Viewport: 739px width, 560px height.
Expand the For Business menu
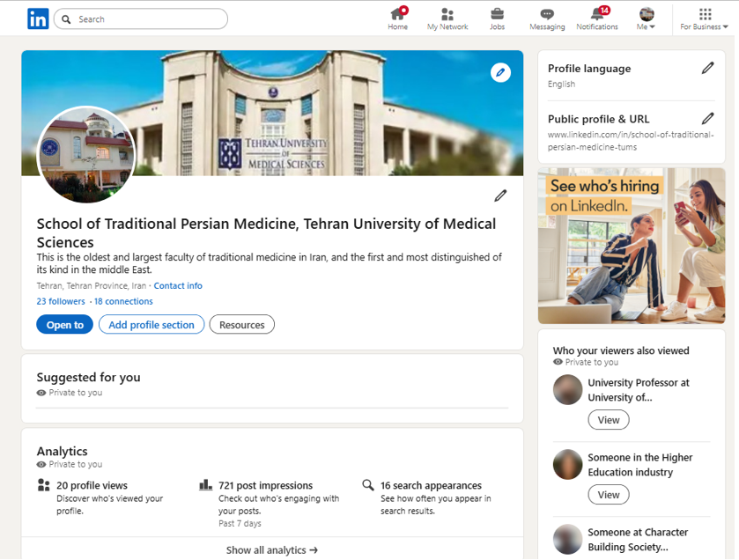(704, 18)
